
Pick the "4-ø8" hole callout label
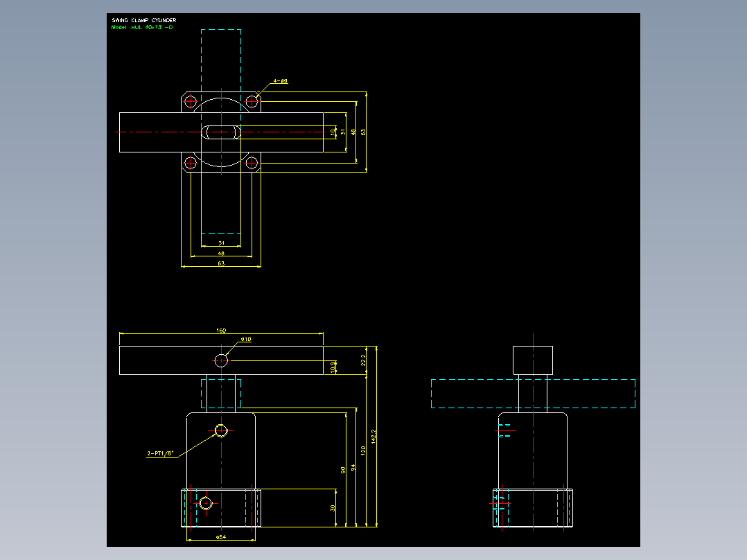[x=281, y=81]
